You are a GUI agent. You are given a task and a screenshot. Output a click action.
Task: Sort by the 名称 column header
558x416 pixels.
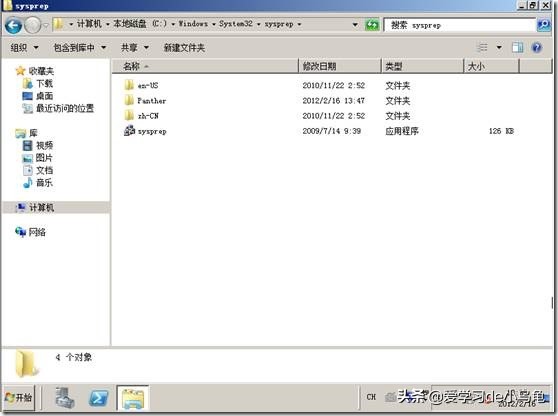[205, 66]
